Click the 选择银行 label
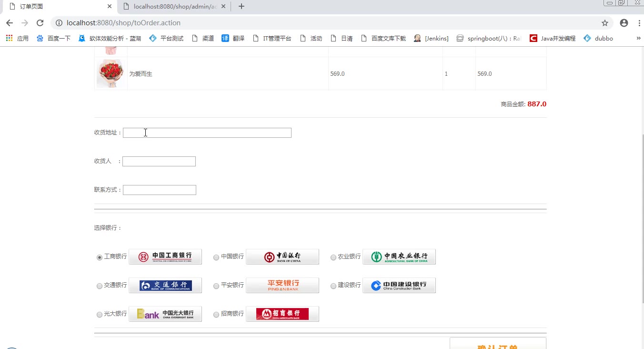 point(108,228)
